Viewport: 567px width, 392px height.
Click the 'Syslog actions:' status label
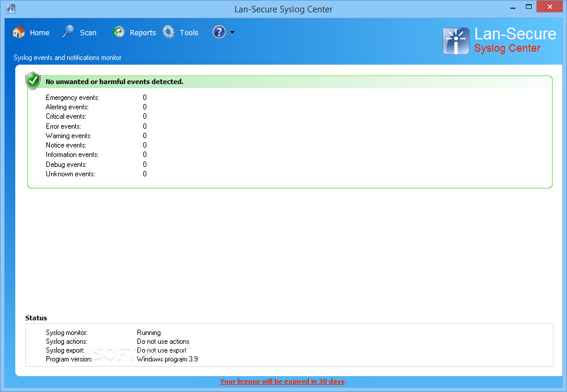(66, 341)
